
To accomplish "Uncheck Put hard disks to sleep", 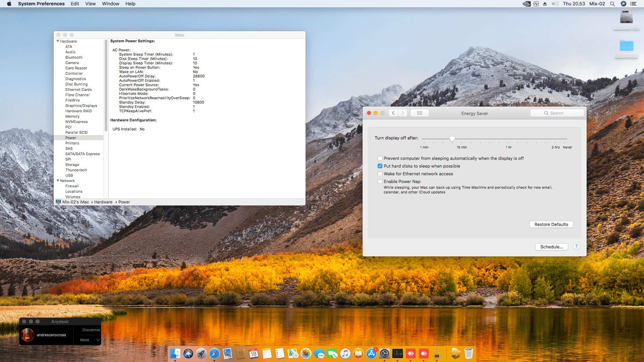I will [x=380, y=166].
